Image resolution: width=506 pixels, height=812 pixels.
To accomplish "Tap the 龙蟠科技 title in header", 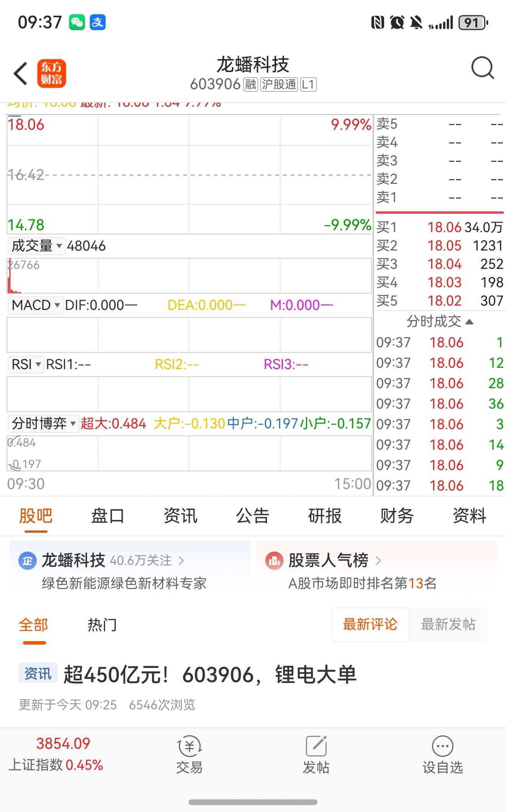I will point(253,64).
